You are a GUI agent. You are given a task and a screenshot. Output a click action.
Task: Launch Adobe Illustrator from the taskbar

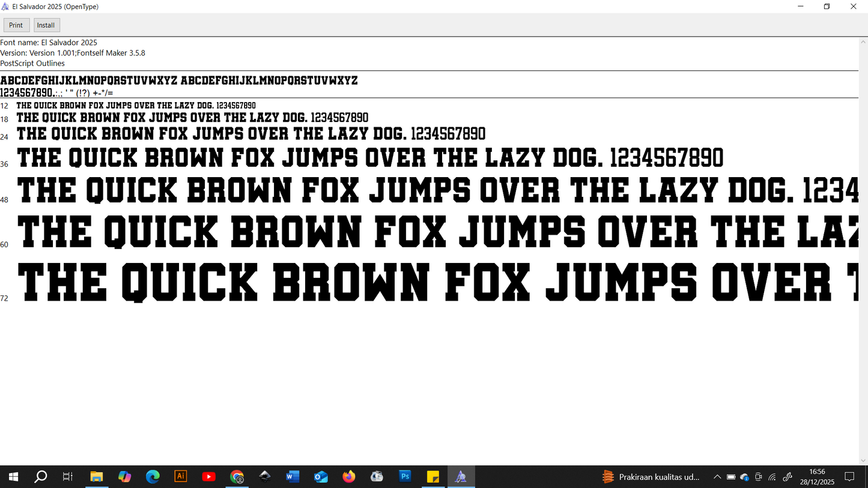pos(181,477)
